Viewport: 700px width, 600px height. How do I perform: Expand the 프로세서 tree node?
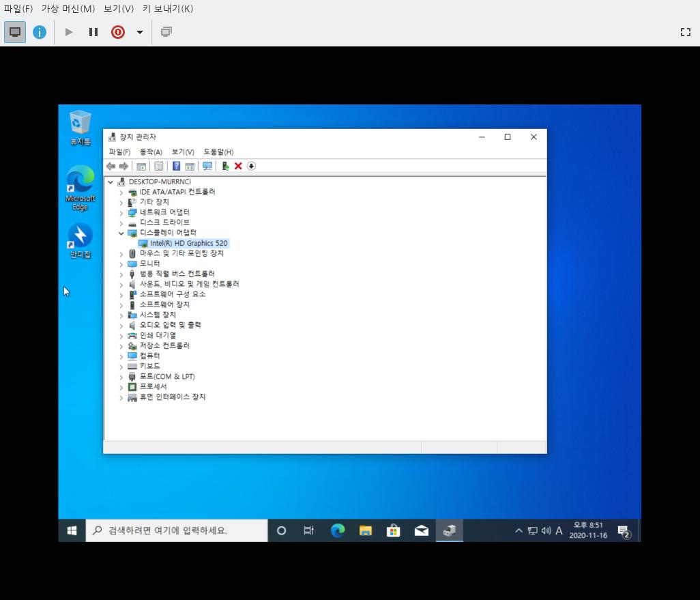[121, 387]
